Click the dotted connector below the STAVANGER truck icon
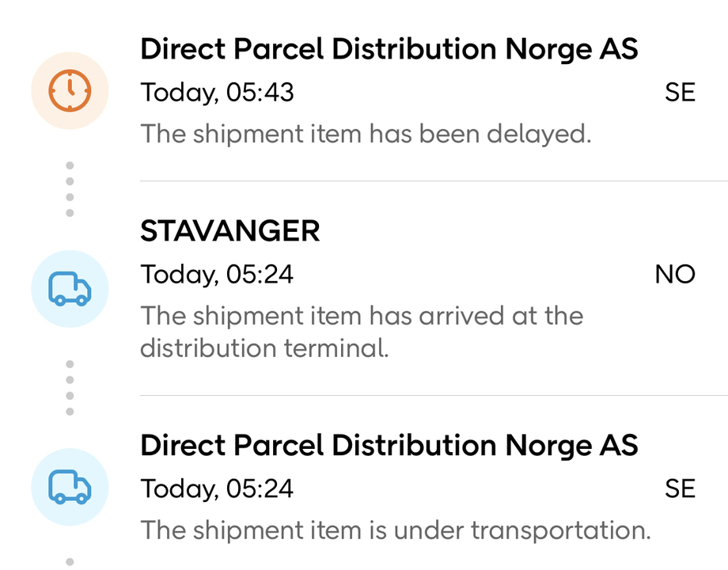728x570 pixels. (70, 388)
